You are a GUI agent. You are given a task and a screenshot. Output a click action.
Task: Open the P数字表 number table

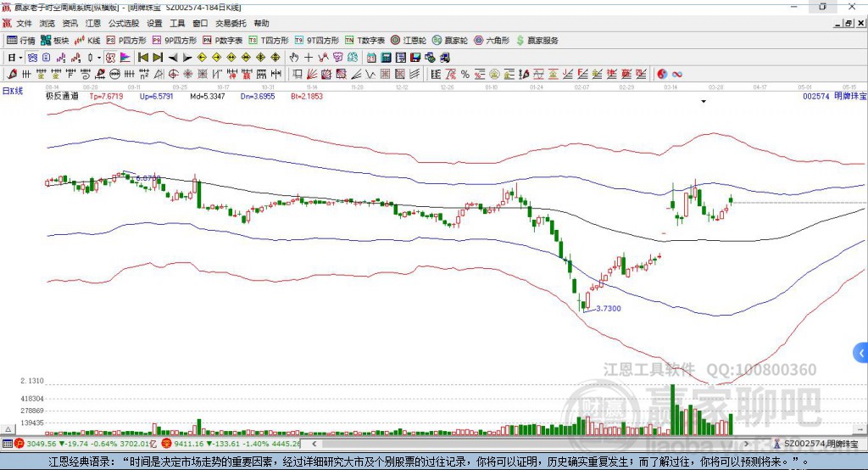click(x=223, y=41)
